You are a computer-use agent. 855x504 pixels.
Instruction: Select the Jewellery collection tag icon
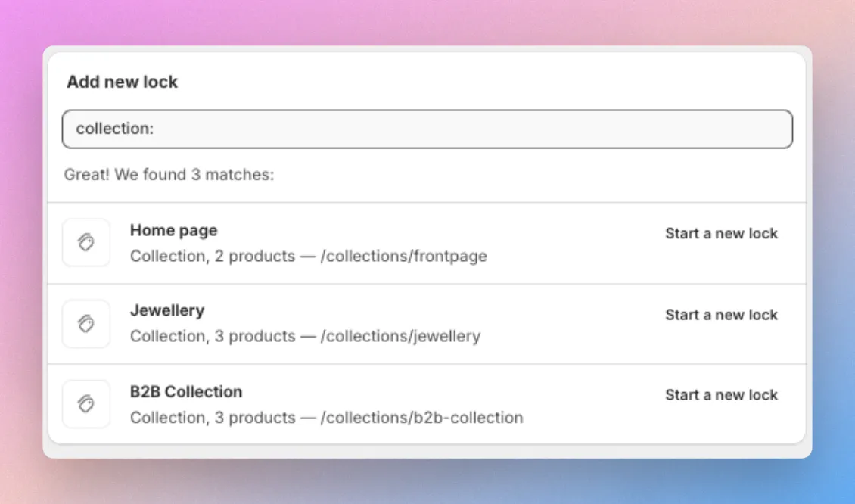[x=86, y=323]
